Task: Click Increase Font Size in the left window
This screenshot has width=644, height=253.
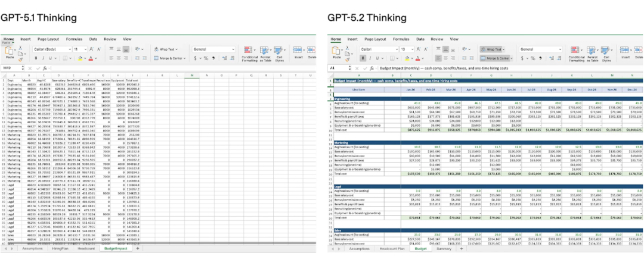Action: point(91,49)
